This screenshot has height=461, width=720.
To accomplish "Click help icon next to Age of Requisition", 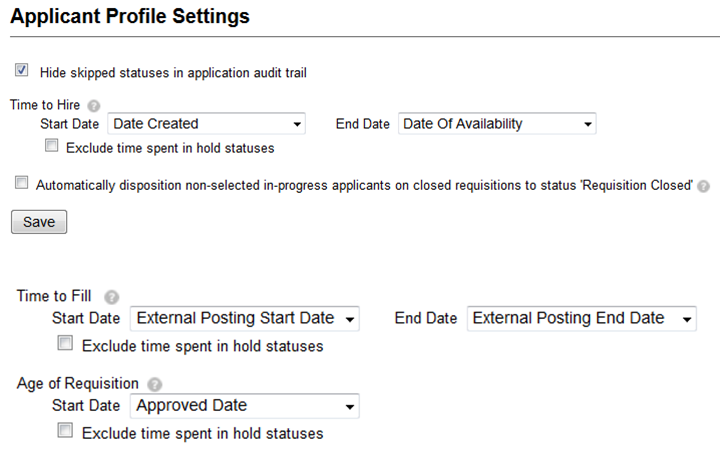I will point(155,384).
